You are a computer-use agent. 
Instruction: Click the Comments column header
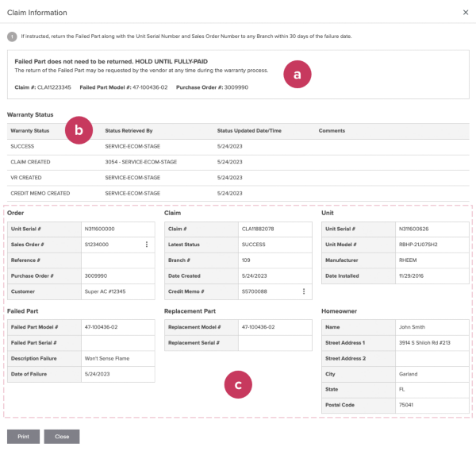[331, 130]
